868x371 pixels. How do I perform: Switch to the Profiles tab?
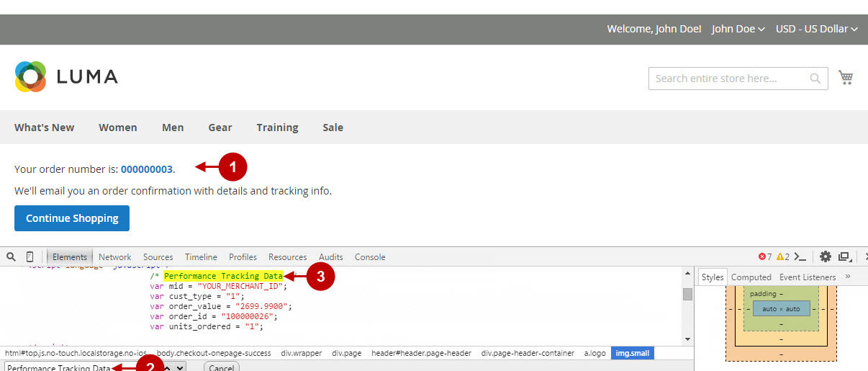tap(243, 256)
